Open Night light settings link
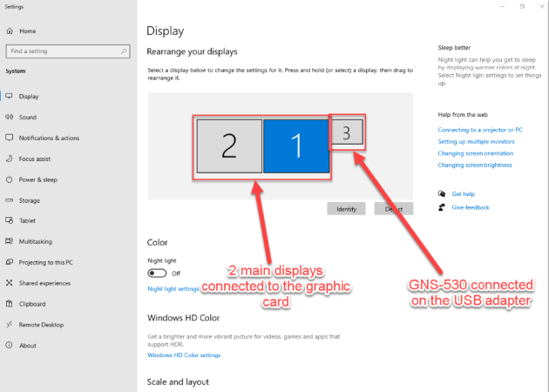The height and width of the screenshot is (392, 549). point(173,288)
